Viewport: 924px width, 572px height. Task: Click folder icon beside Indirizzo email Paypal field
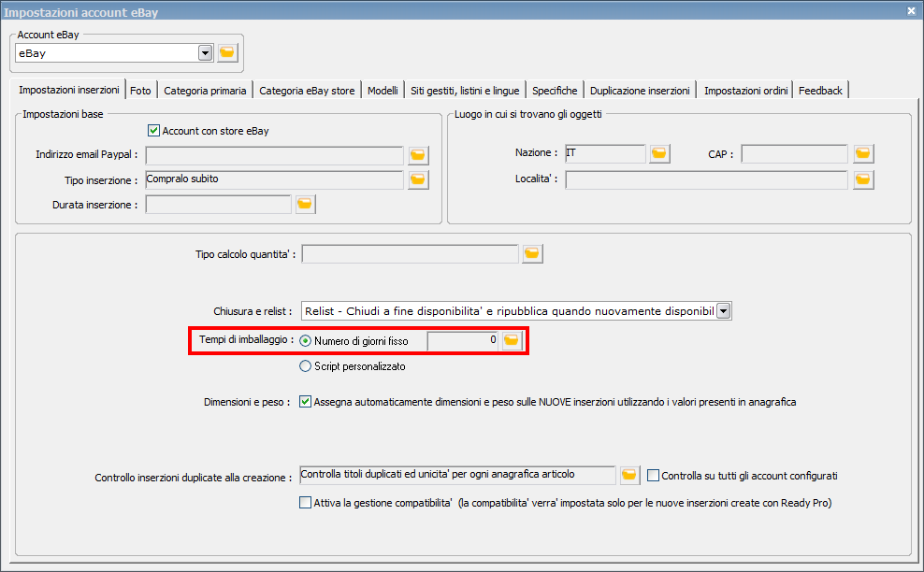pos(418,155)
